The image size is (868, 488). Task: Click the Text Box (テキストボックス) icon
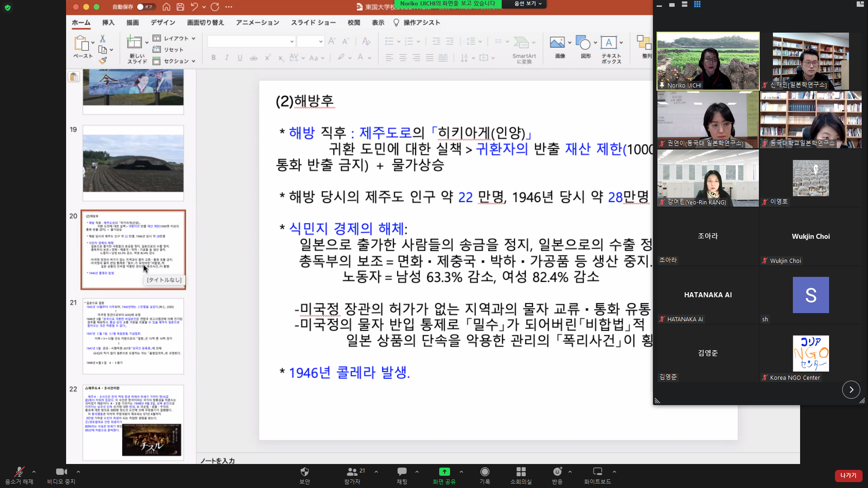609,43
